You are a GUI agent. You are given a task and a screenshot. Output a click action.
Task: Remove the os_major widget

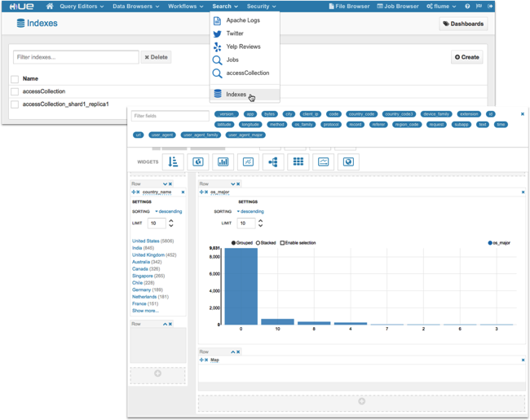[523, 192]
